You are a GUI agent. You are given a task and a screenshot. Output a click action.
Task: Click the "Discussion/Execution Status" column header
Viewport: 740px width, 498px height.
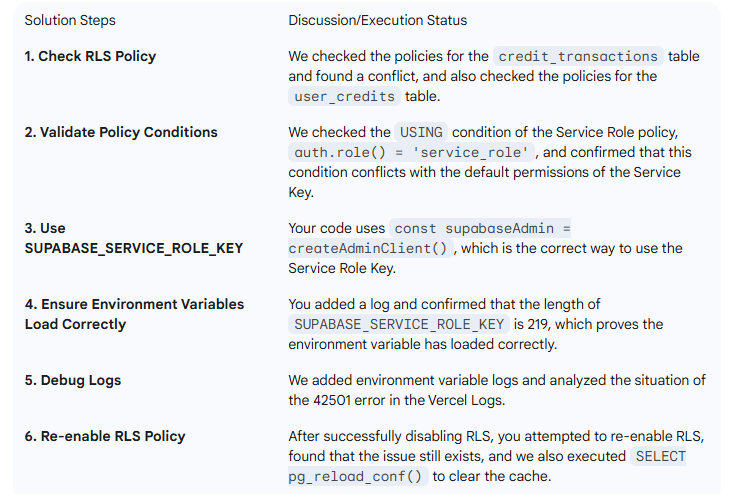click(377, 20)
